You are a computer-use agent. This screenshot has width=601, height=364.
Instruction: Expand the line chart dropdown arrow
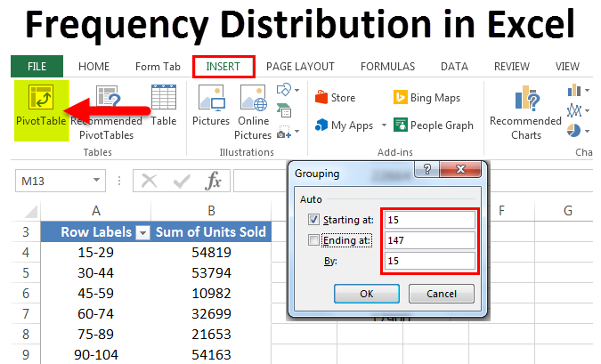pos(588,111)
